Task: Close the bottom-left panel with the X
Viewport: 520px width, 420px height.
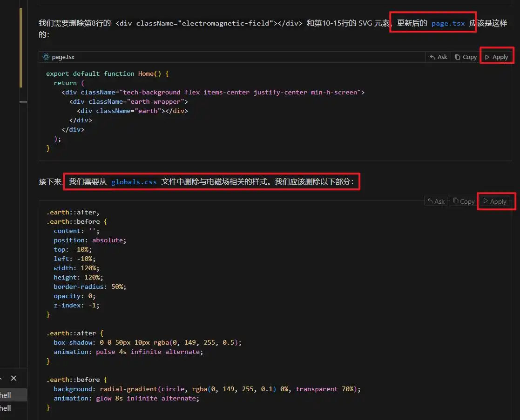Action: (x=14, y=378)
